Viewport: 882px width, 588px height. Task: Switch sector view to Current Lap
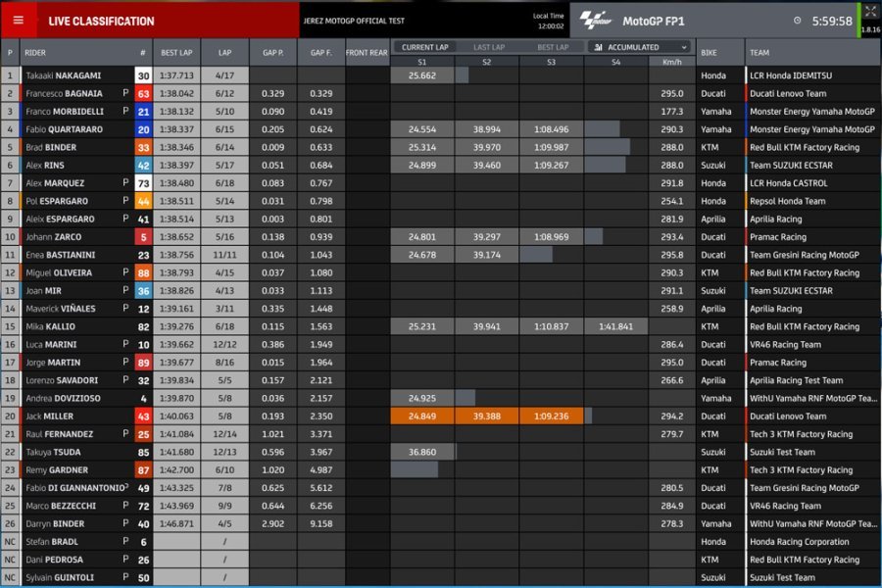click(424, 47)
